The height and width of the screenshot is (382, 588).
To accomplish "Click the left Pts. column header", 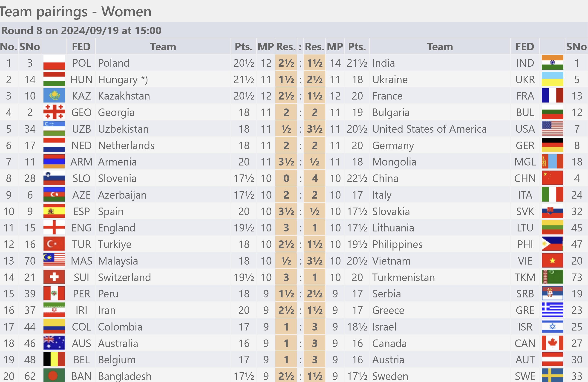I will tap(244, 47).
